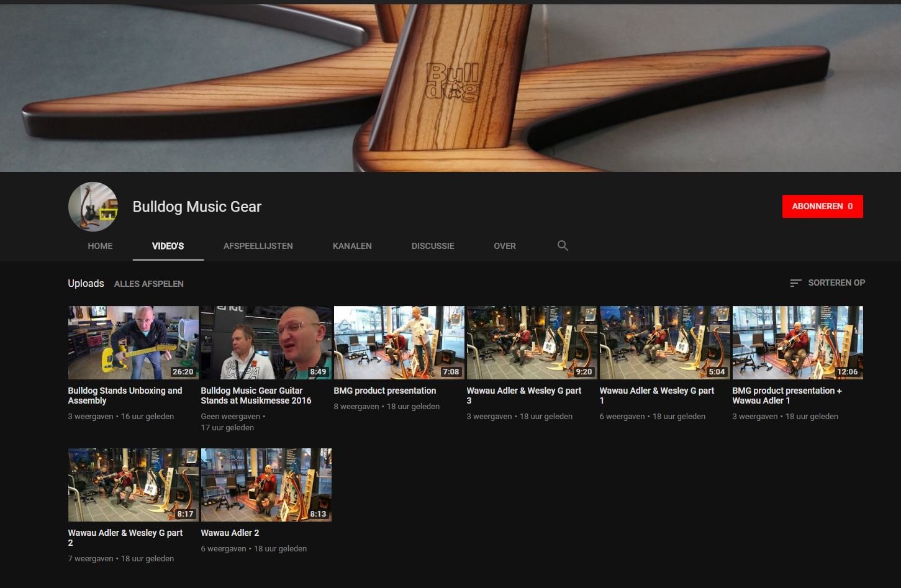Switch to the AFSPEELLIJSTEN tab

pyautogui.click(x=258, y=246)
